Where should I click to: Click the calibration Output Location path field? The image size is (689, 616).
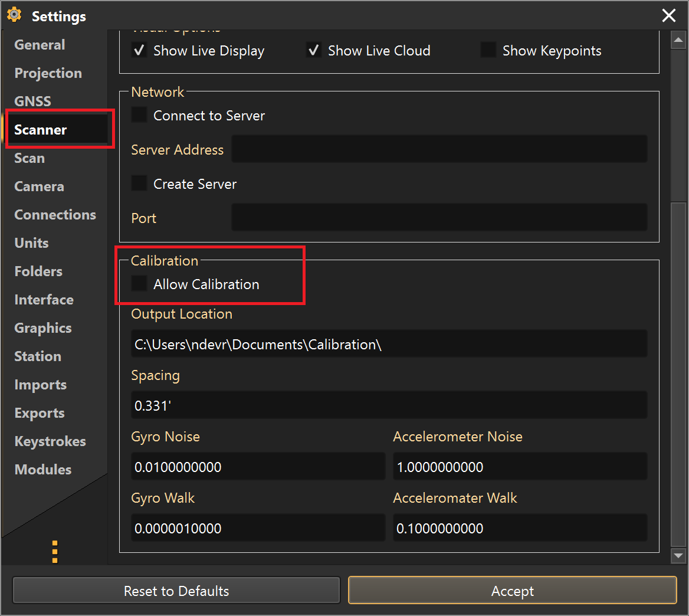[389, 344]
